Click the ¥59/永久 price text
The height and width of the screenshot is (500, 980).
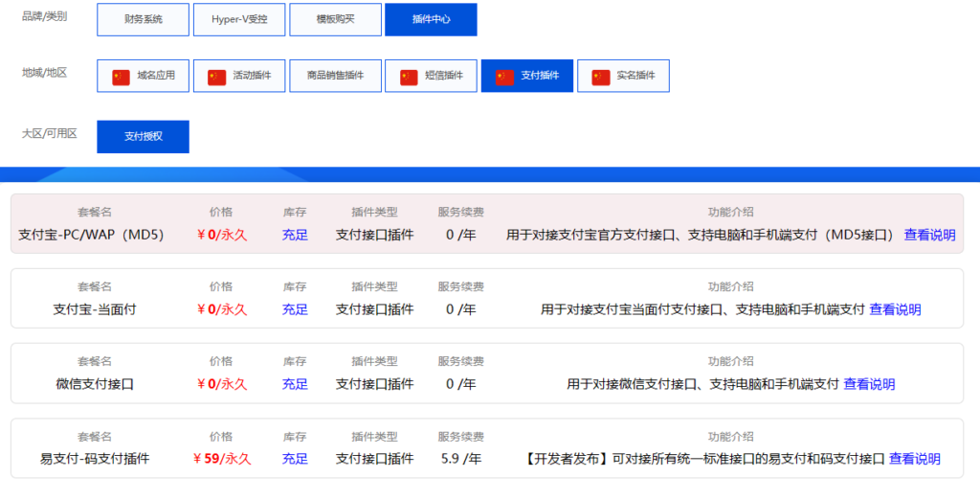(x=222, y=459)
